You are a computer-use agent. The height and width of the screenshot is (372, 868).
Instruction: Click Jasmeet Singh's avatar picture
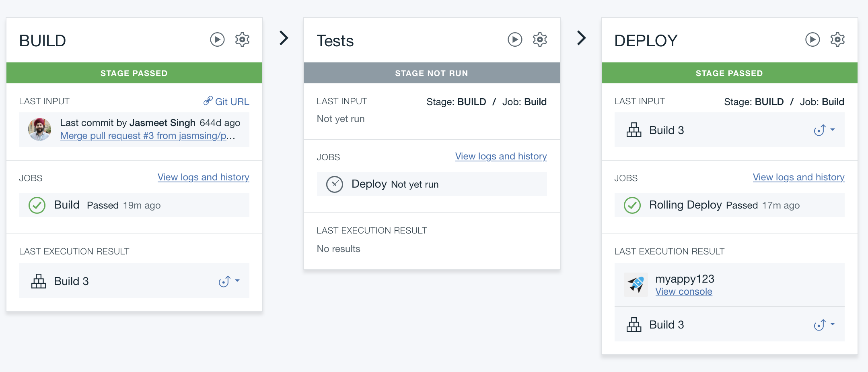[x=39, y=130]
